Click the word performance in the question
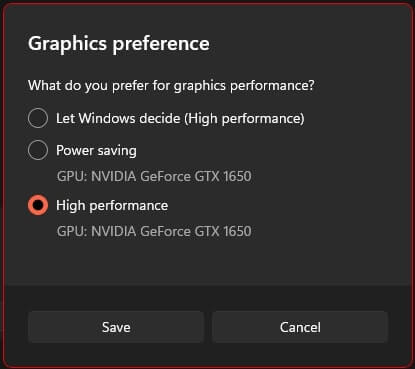The image size is (415, 369). (x=272, y=86)
